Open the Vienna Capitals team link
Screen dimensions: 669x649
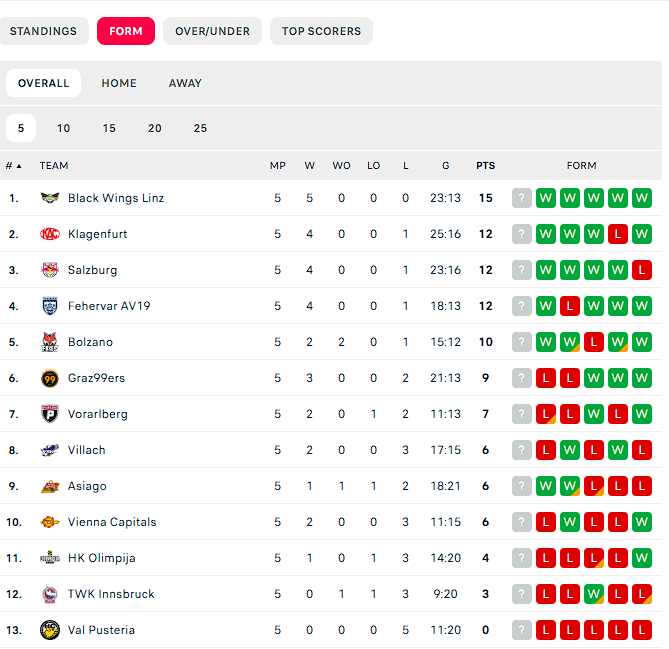112,522
